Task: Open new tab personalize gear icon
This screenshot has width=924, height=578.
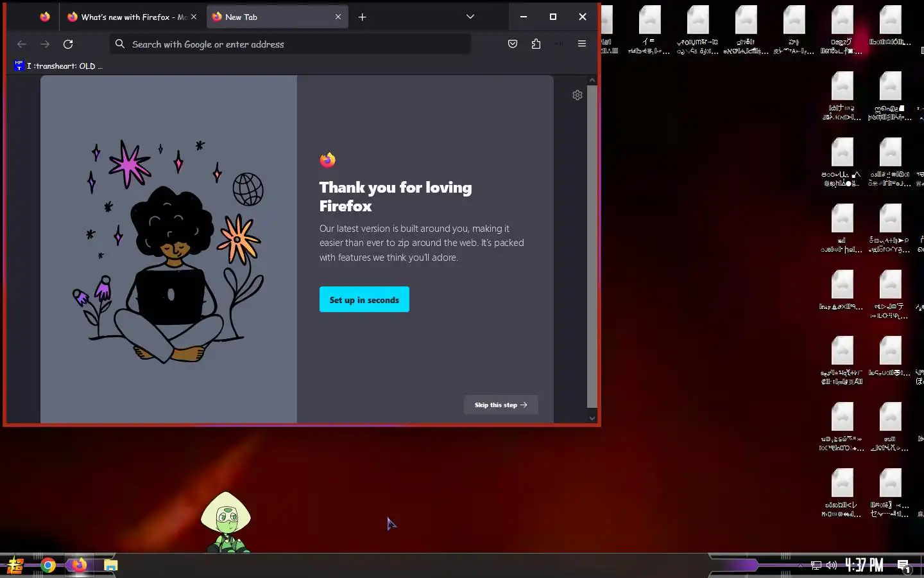Action: (577, 95)
